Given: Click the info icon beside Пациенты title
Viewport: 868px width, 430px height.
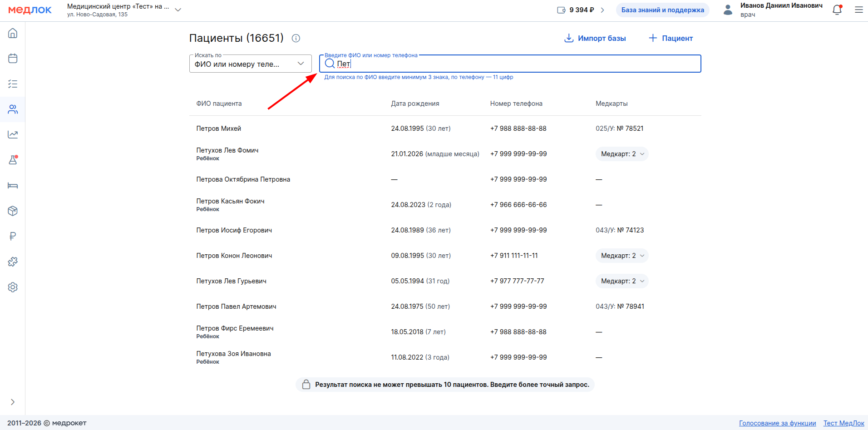Looking at the screenshot, I should pos(296,38).
